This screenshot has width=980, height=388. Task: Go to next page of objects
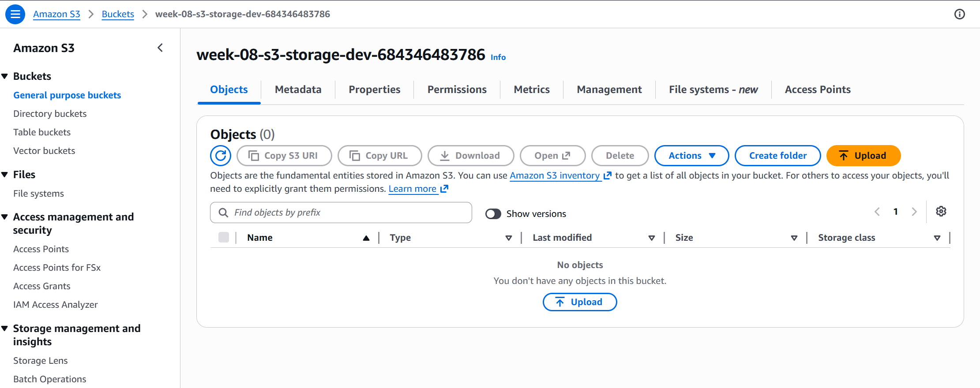click(x=914, y=212)
